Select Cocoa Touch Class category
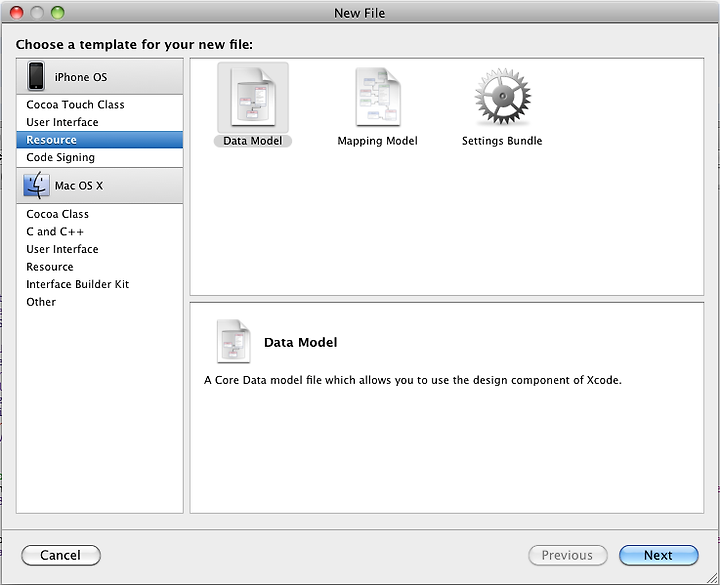The width and height of the screenshot is (720, 585). coord(100,104)
